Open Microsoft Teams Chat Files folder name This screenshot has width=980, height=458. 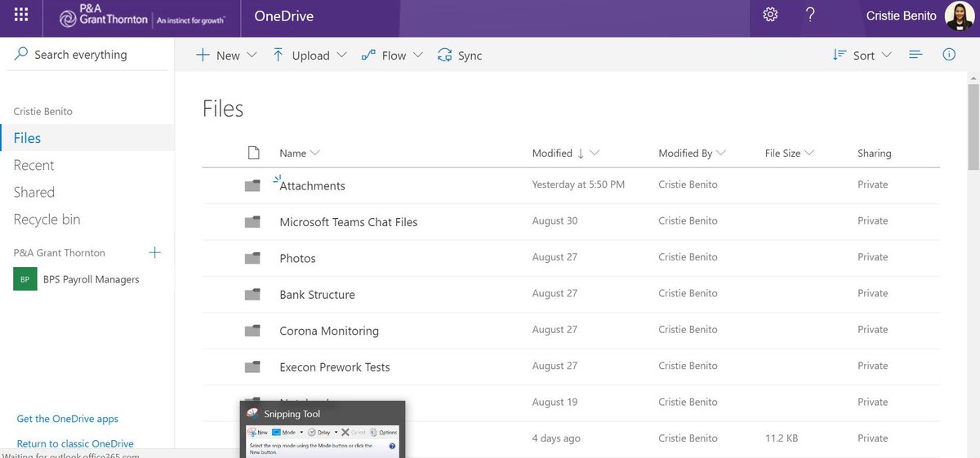[349, 221]
